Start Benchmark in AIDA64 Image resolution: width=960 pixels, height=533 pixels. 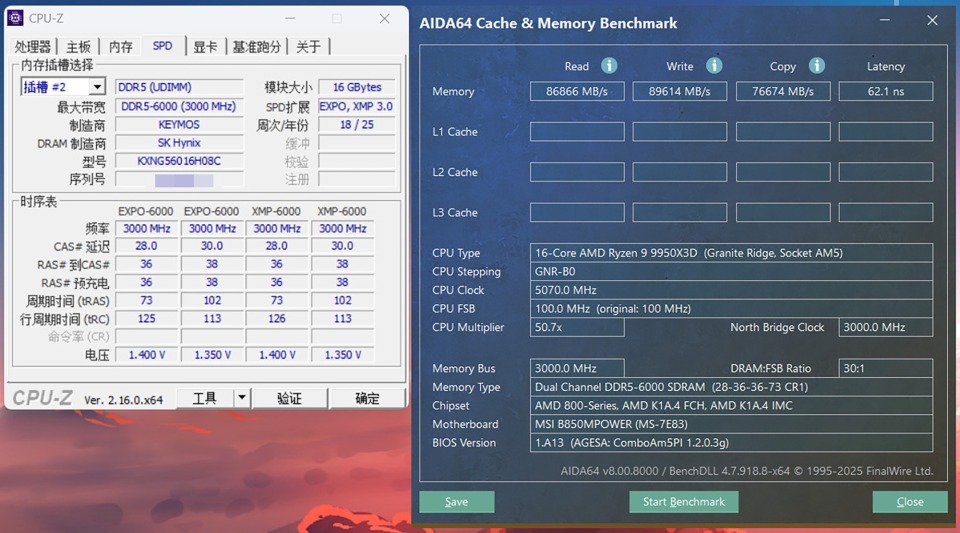point(683,502)
